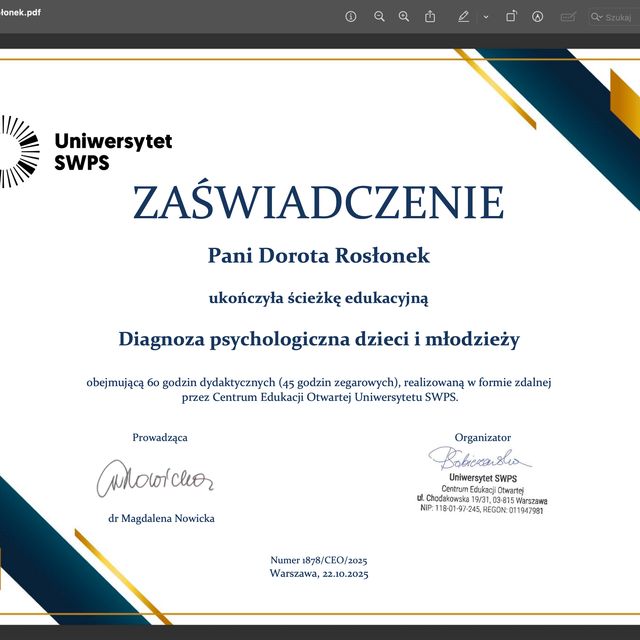This screenshot has width=640, height=640.
Task: Click the instructor's handwritten signature
Action: click(x=155, y=479)
